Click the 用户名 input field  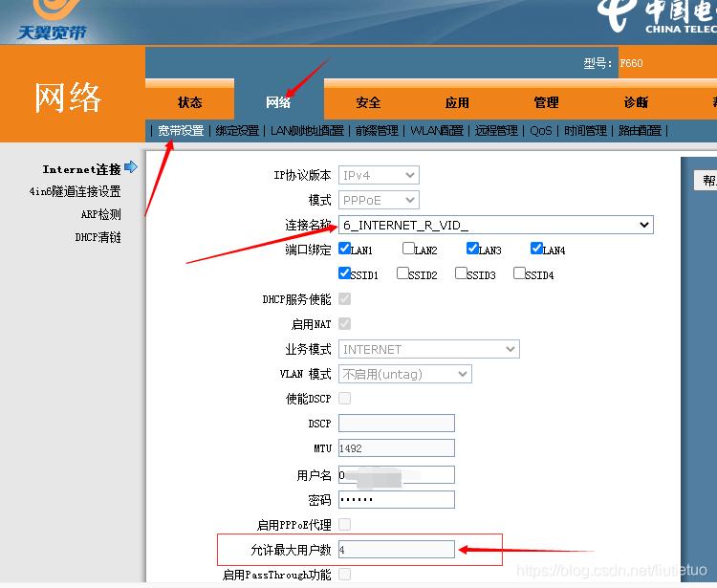[x=397, y=474]
